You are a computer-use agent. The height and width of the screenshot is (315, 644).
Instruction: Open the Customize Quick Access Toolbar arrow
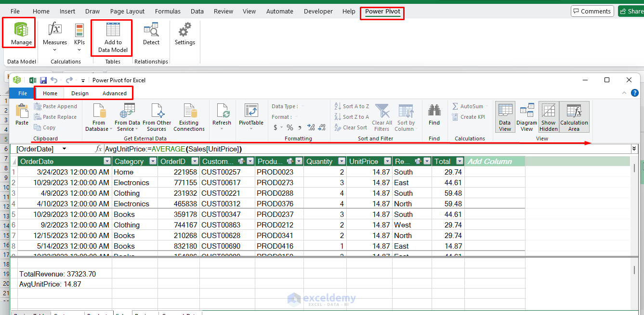(x=83, y=81)
